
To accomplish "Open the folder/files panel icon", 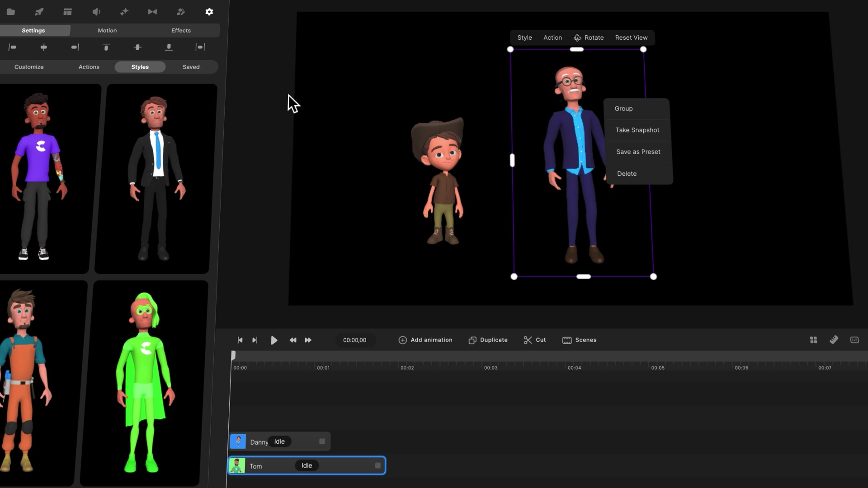I will point(11,12).
